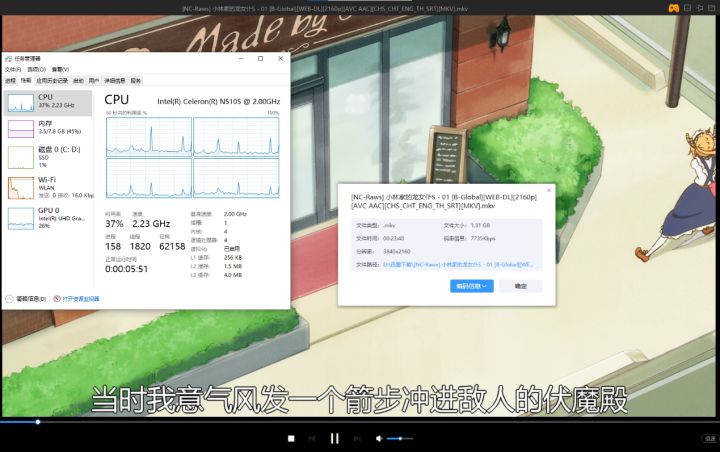Screen dimensions: 720x452
Task: Click the Intel(R) Celeron(R) N5105 processor name
Action: 219,102
